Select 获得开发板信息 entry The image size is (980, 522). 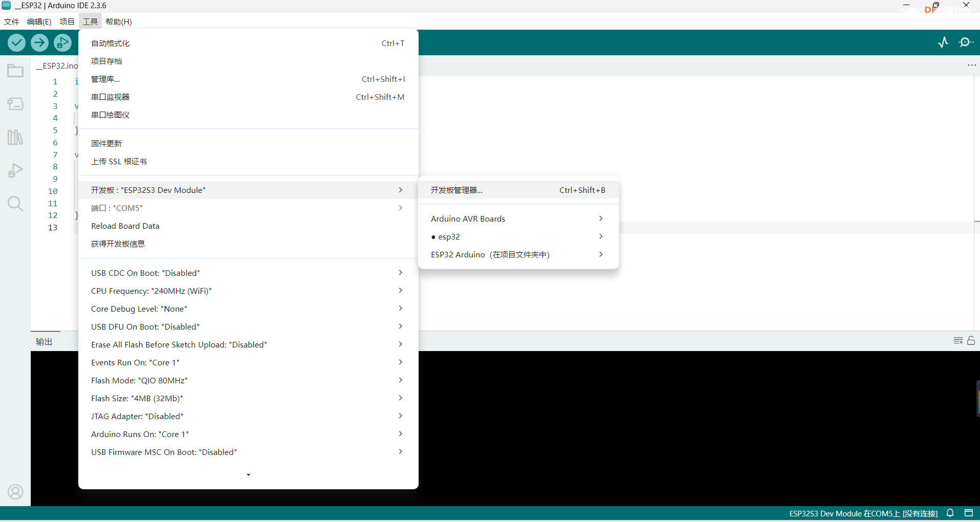pyautogui.click(x=248, y=244)
